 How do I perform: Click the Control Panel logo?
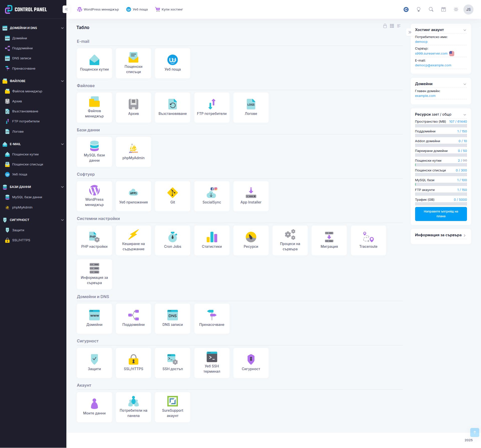tap(26, 9)
